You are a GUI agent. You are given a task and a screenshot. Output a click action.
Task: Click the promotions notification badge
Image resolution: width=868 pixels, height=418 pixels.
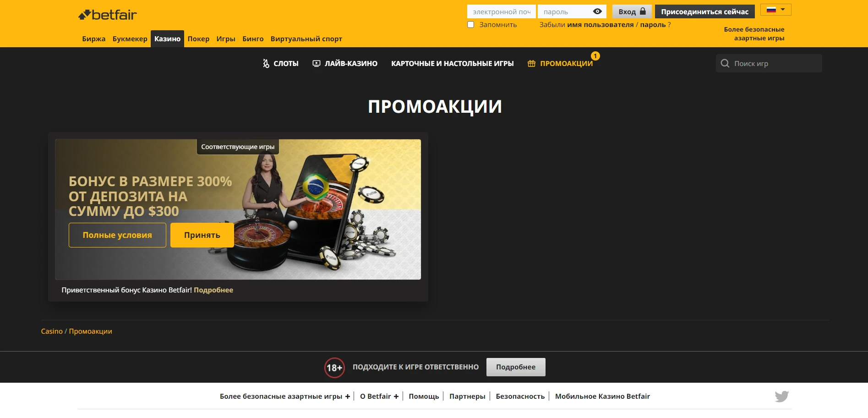[x=595, y=56]
